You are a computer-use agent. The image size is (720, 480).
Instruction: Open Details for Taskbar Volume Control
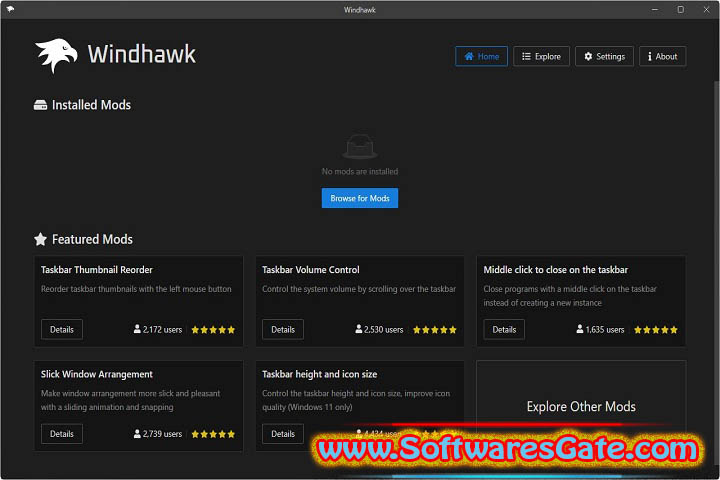point(283,329)
